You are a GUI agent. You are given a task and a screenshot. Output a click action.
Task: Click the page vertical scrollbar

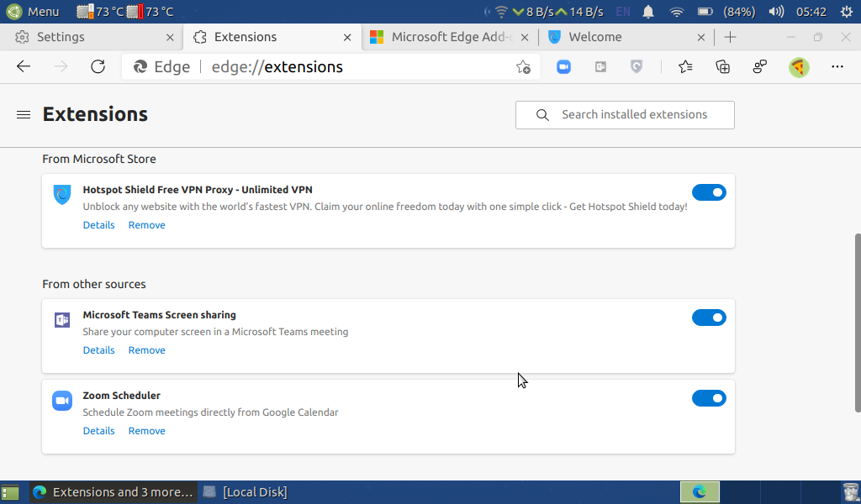coord(857,323)
